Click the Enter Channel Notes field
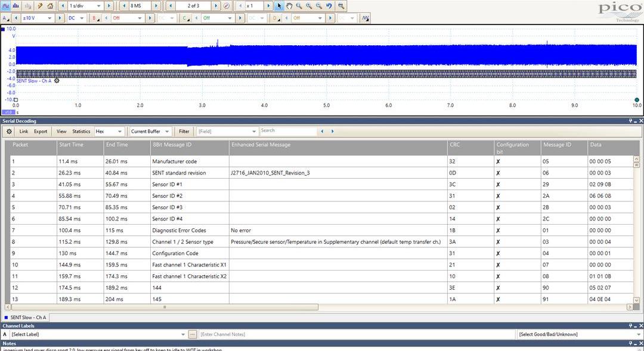This screenshot has width=644, height=351. [x=357, y=334]
